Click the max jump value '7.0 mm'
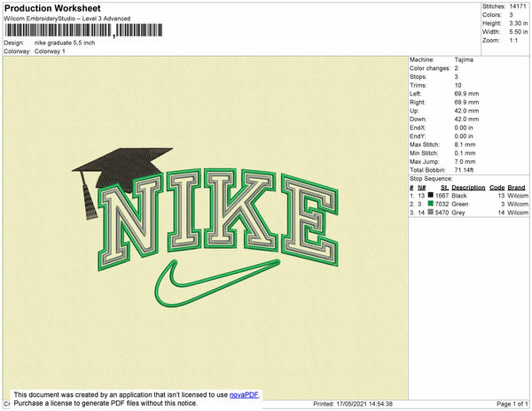Image resolution: width=532 pixels, height=411 pixels. click(465, 161)
